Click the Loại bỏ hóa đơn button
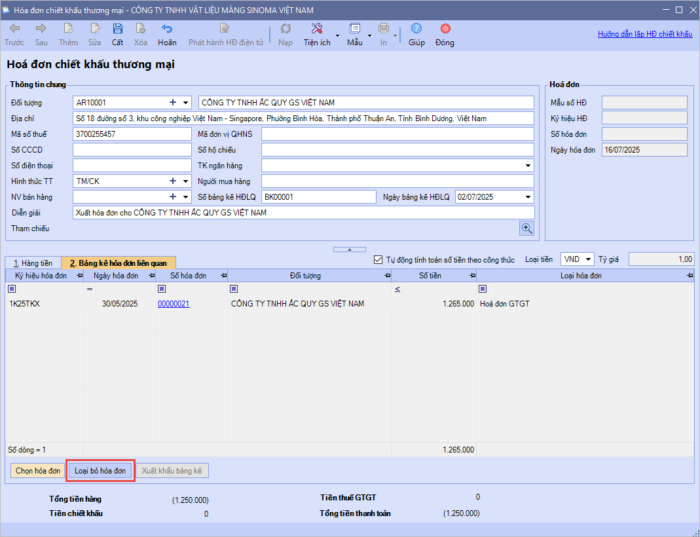This screenshot has height=537, width=700. [x=100, y=469]
